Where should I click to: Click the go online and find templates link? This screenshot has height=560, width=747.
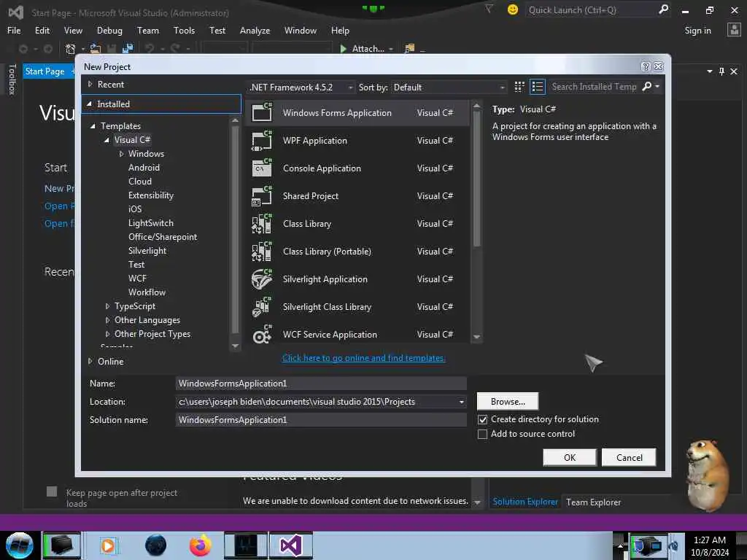tap(364, 358)
